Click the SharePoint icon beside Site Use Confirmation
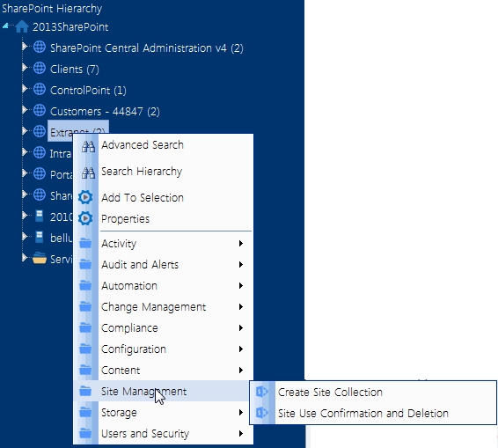Image resolution: width=498 pixels, height=448 pixels. 262,413
